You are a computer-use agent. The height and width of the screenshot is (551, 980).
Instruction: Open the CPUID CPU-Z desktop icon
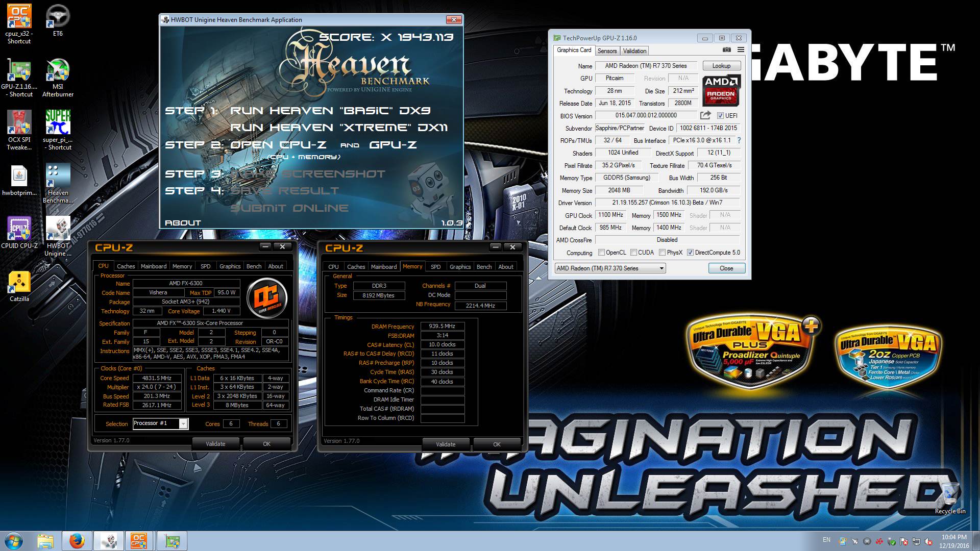(19, 233)
